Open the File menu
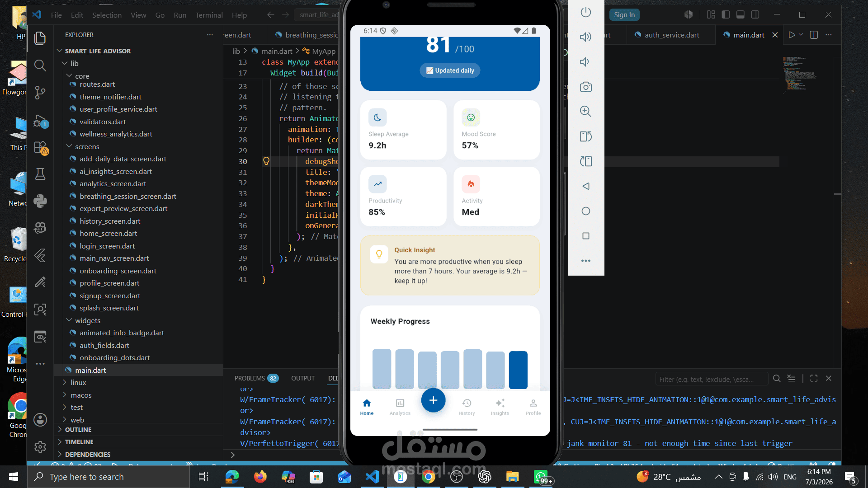Image resolution: width=868 pixels, height=488 pixels. [x=57, y=15]
